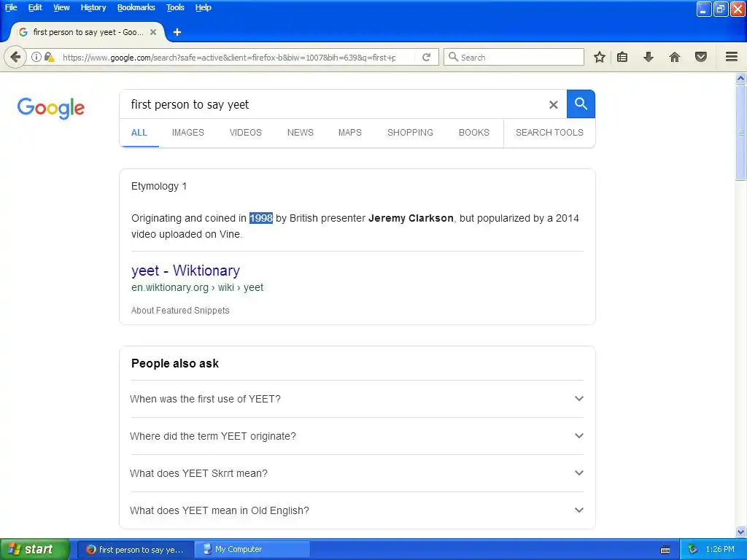747x560 pixels.
Task: Open the Windows Start menu
Action: click(35, 549)
